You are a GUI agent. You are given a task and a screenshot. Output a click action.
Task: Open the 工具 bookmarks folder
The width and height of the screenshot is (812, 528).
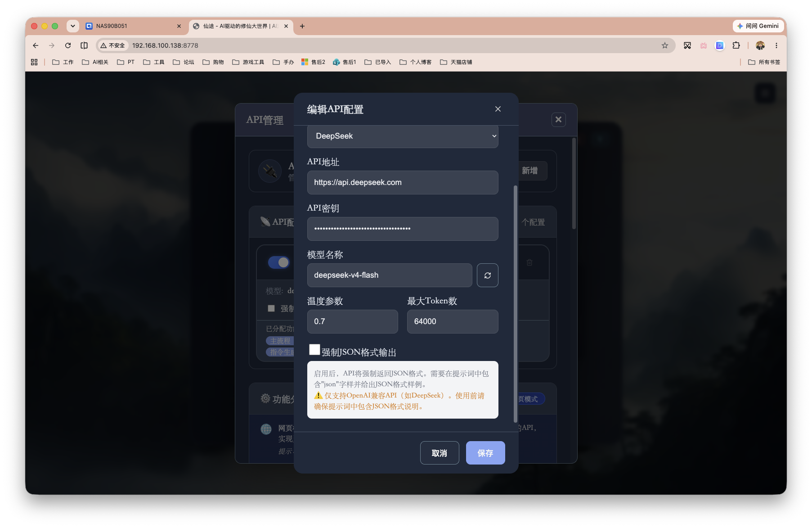tap(154, 62)
